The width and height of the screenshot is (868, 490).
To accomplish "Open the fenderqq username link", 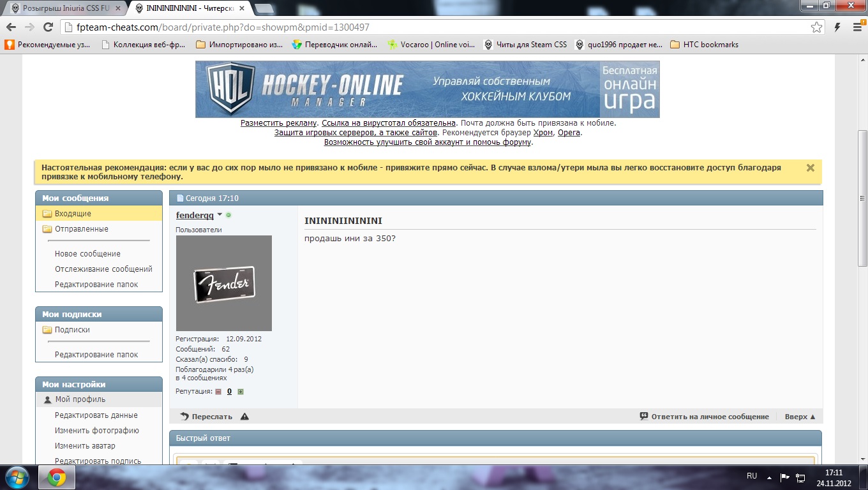I will pos(195,216).
